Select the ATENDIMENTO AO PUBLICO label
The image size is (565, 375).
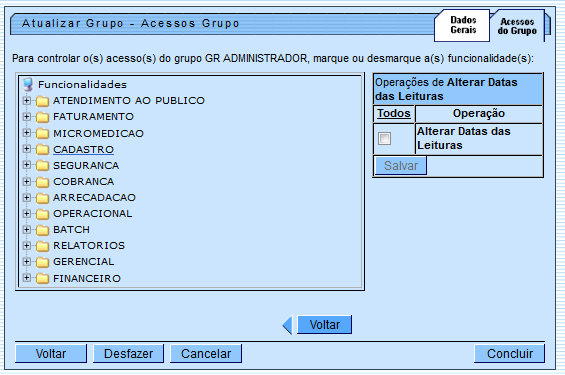point(129,101)
